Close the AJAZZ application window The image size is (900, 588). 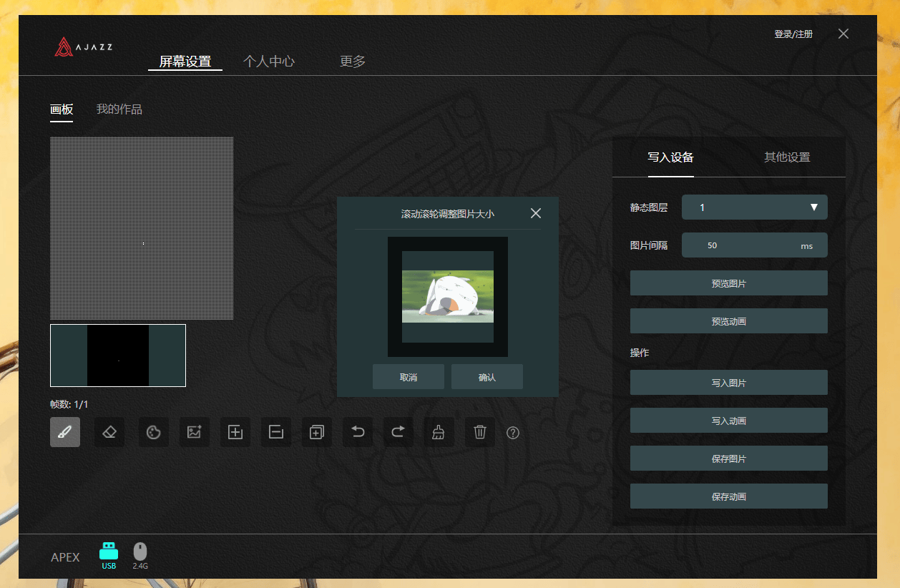tap(843, 34)
